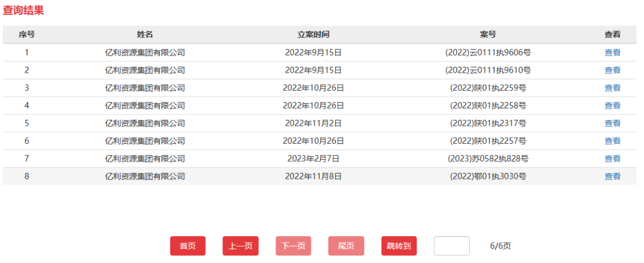Click the 查询结果 heading
The height and width of the screenshot is (263, 644).
(x=23, y=11)
